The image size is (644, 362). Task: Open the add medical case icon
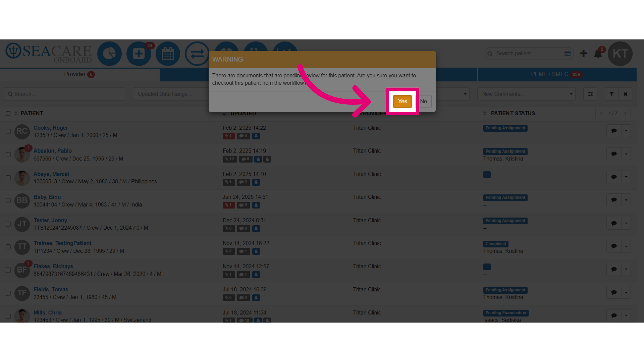139,54
